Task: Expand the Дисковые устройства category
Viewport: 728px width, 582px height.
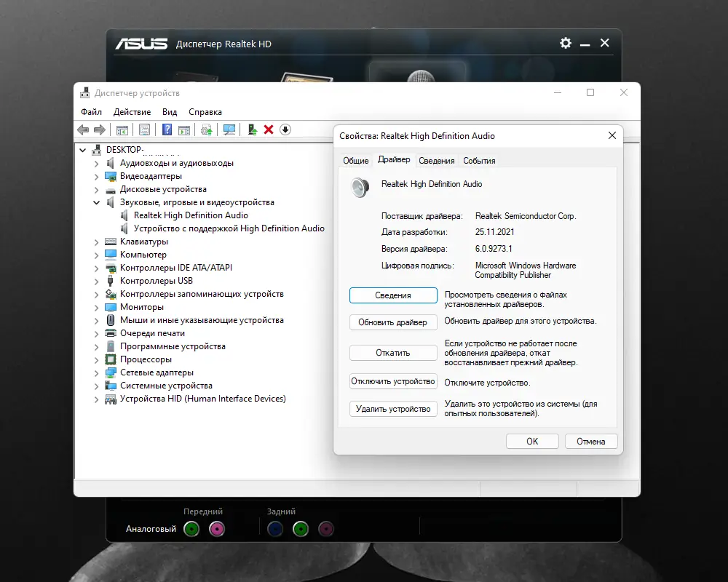Action: click(97, 189)
